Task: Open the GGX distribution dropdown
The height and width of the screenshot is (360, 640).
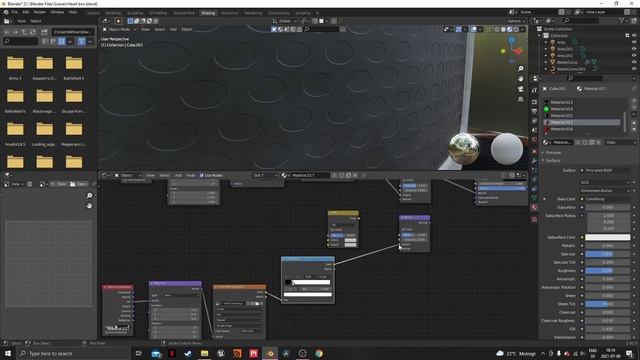Action: point(605,182)
